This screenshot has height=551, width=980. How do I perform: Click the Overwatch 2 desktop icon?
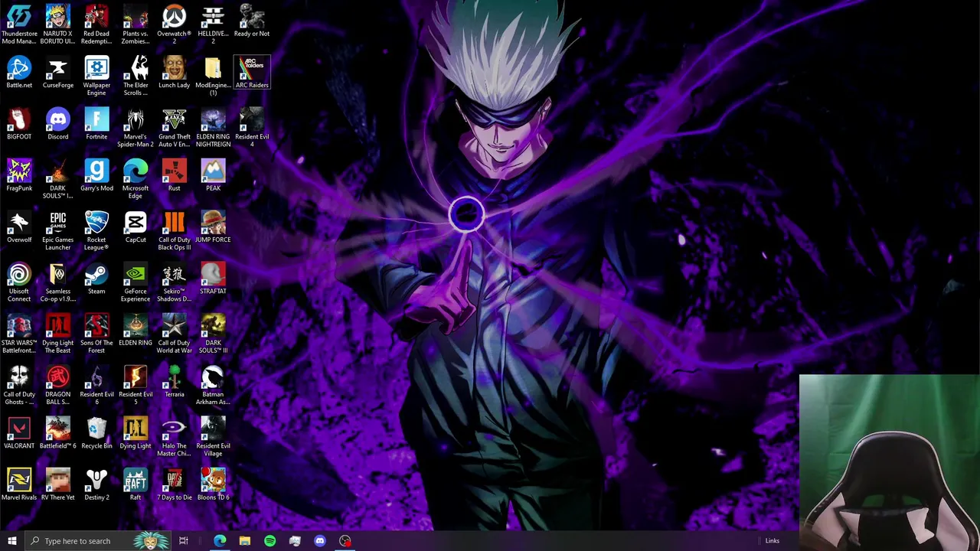point(174,24)
